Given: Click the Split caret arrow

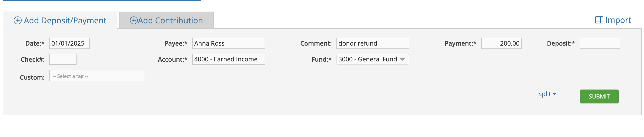Looking at the screenshot, I should [554, 94].
